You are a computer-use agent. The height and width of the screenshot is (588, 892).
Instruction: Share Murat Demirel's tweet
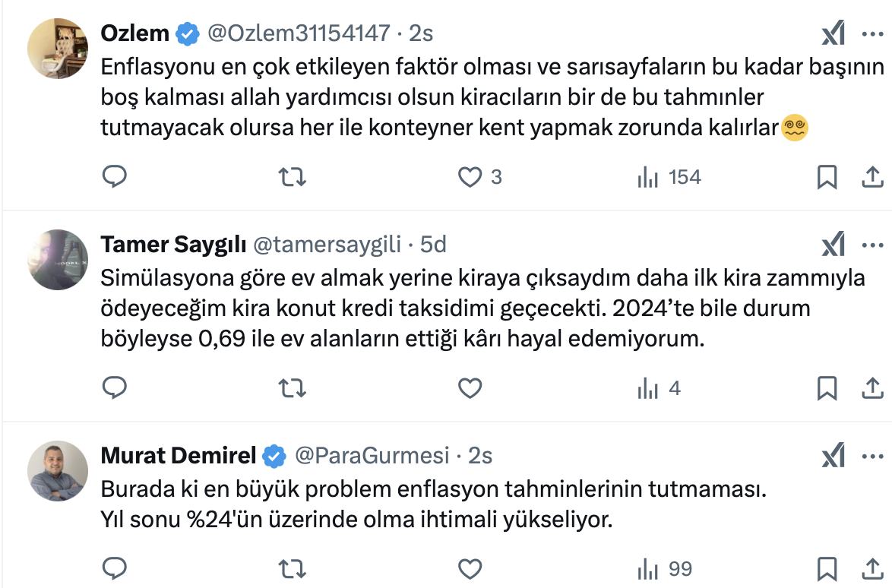point(870,568)
